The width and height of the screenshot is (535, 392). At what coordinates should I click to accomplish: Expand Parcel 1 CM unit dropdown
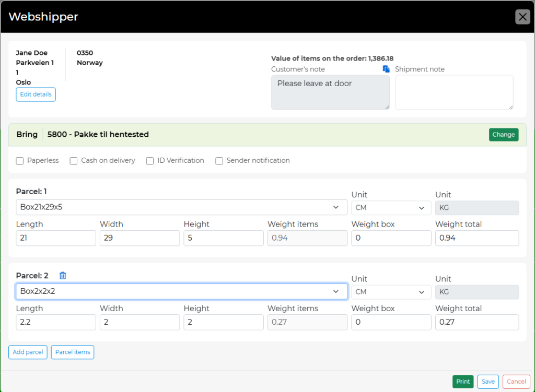[x=391, y=208]
